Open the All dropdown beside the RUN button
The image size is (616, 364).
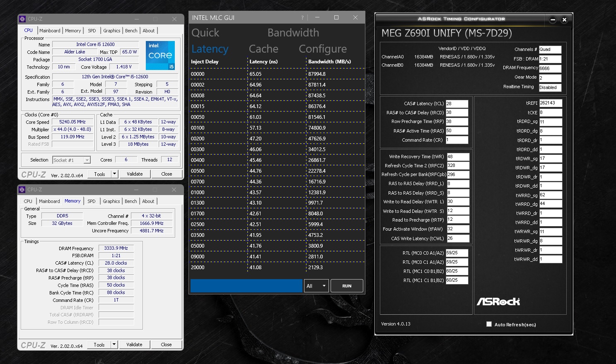coord(316,286)
